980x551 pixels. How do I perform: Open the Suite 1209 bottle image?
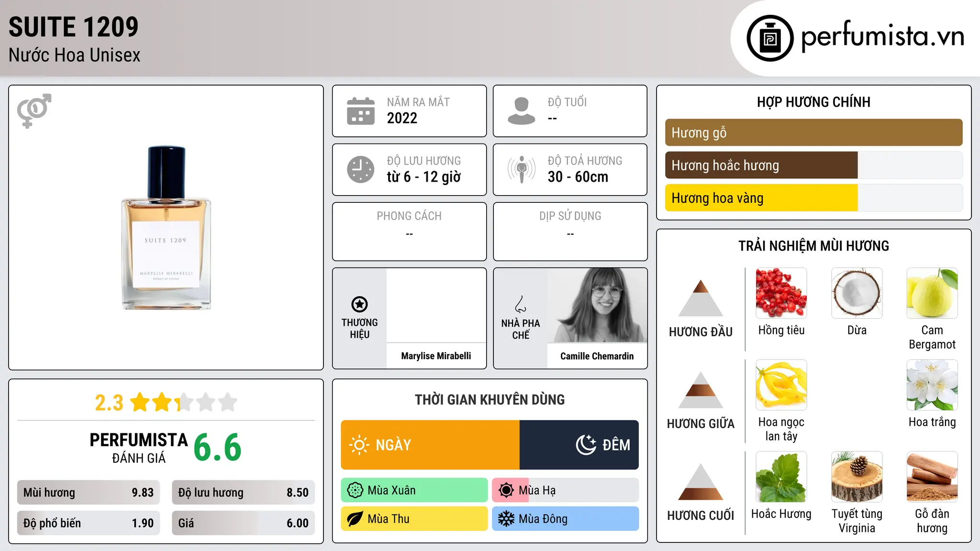click(166, 228)
